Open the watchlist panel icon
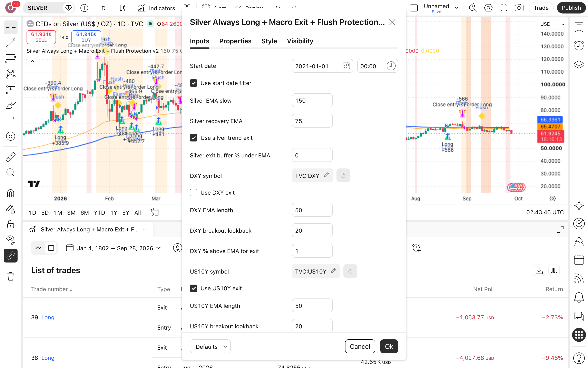 pos(579,27)
